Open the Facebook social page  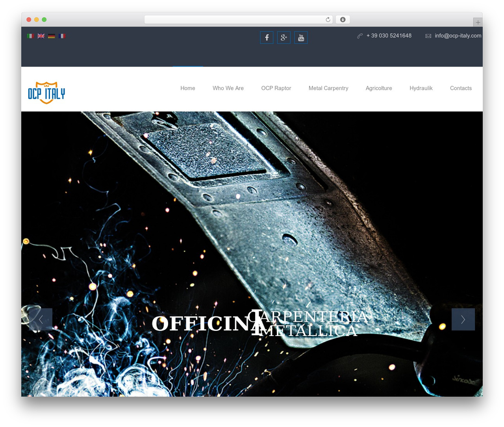(x=267, y=37)
